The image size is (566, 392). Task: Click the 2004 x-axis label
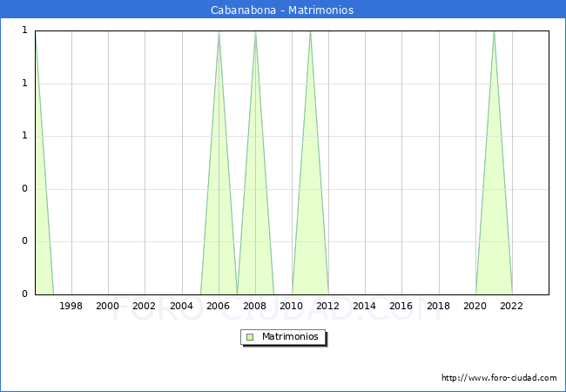pos(181,306)
